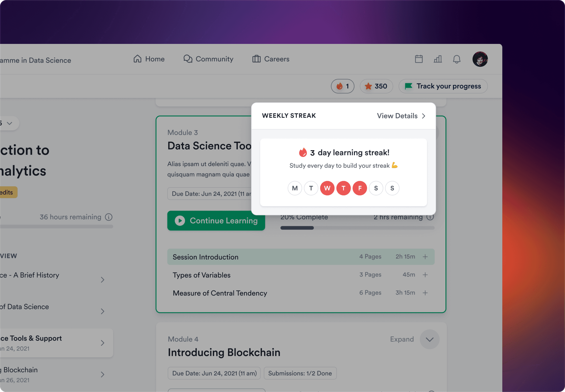Click the flame streak counter badge
This screenshot has height=392, width=565.
pos(342,86)
